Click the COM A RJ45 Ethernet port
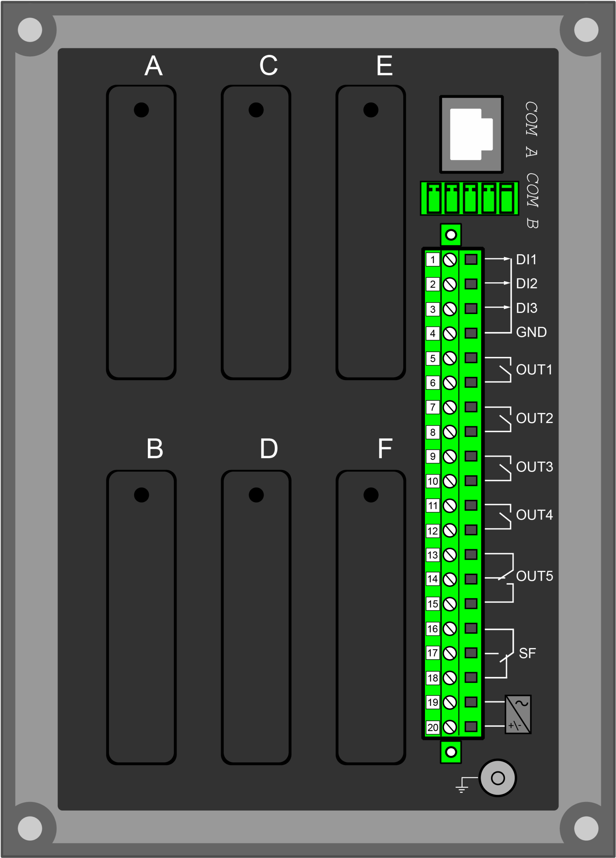This screenshot has width=616, height=858. pos(471,134)
